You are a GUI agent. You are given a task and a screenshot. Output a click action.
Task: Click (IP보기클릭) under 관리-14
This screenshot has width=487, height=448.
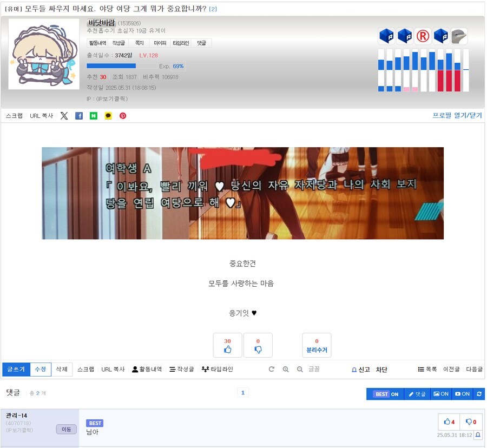[x=19, y=430]
